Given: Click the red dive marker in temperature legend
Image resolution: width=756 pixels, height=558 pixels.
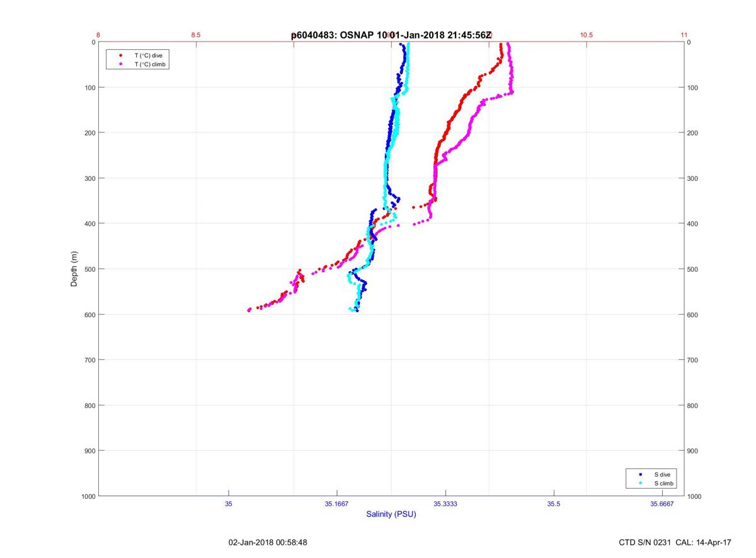Looking at the screenshot, I should click(x=120, y=55).
